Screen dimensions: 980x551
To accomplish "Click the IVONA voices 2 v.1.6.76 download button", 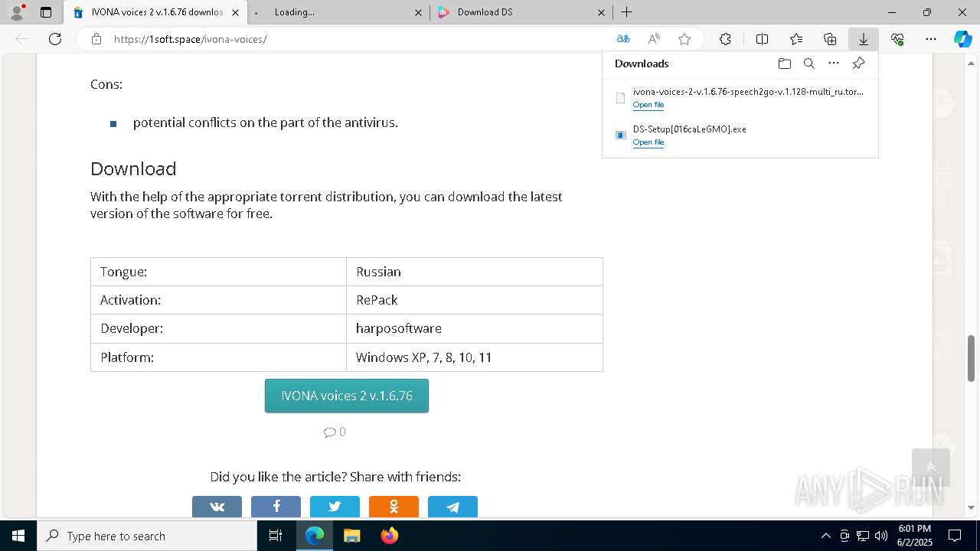I will pyautogui.click(x=347, y=396).
